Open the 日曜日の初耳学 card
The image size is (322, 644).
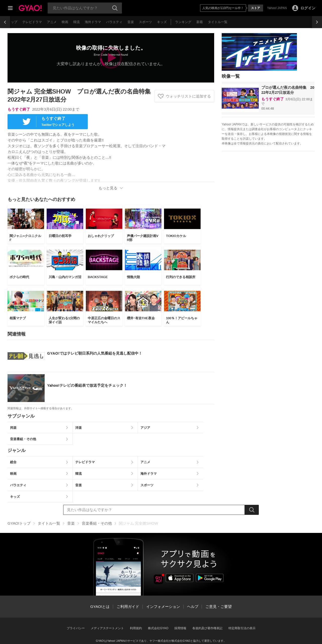click(x=65, y=224)
